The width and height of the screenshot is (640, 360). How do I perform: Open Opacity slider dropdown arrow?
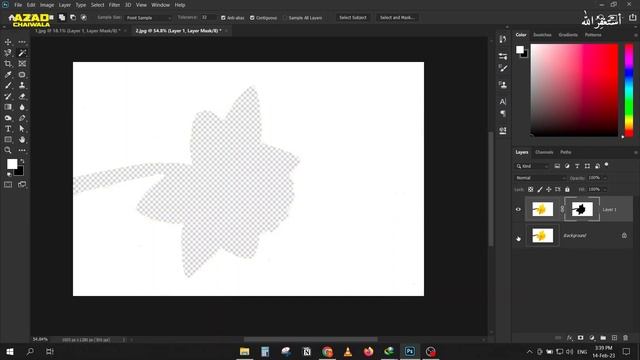pyautogui.click(x=605, y=178)
